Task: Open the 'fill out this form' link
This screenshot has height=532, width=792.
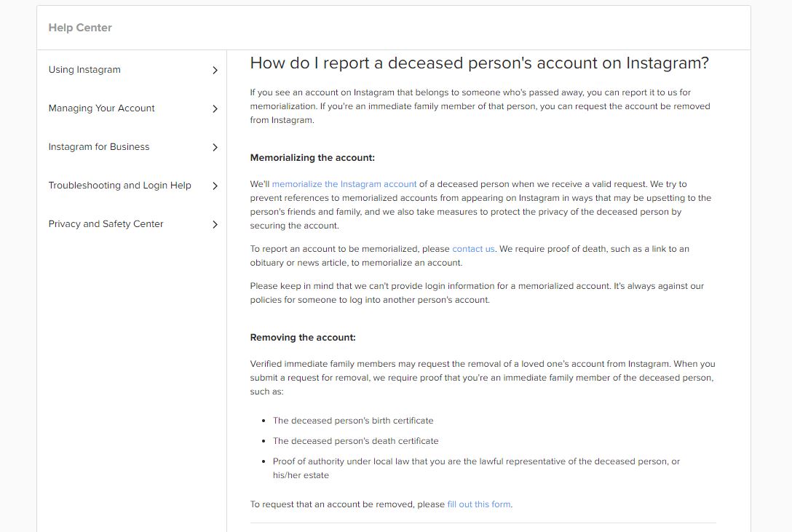Action: pyautogui.click(x=479, y=504)
